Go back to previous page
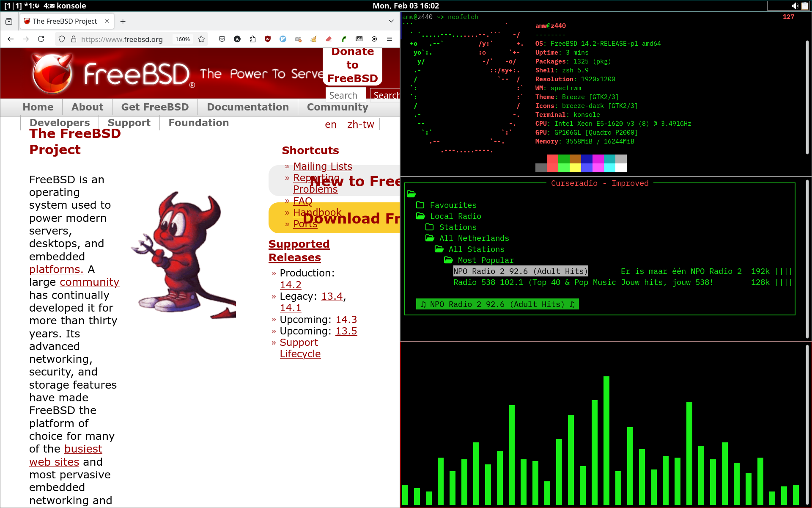 coord(11,39)
